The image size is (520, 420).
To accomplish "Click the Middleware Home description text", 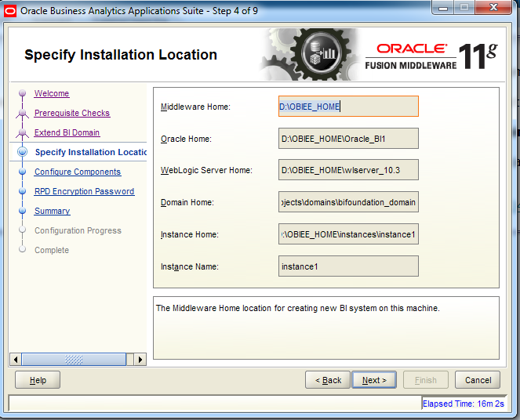I will 298,308.
